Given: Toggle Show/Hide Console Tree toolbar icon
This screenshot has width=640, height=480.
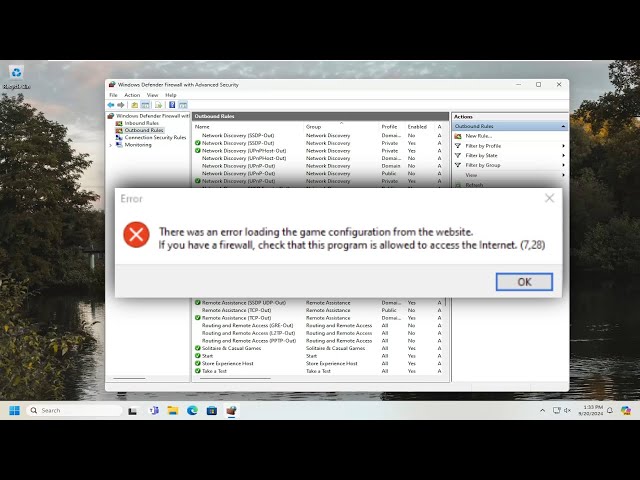Looking at the screenshot, I should tap(145, 105).
